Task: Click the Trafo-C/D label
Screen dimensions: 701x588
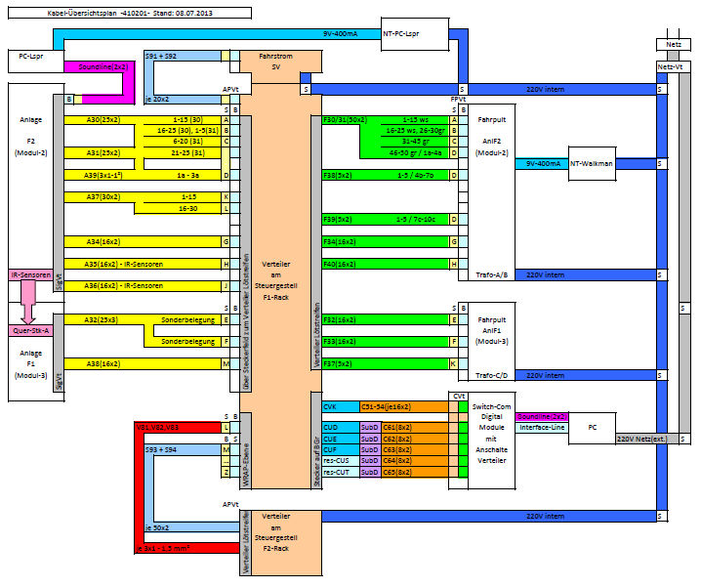Action: [x=492, y=376]
